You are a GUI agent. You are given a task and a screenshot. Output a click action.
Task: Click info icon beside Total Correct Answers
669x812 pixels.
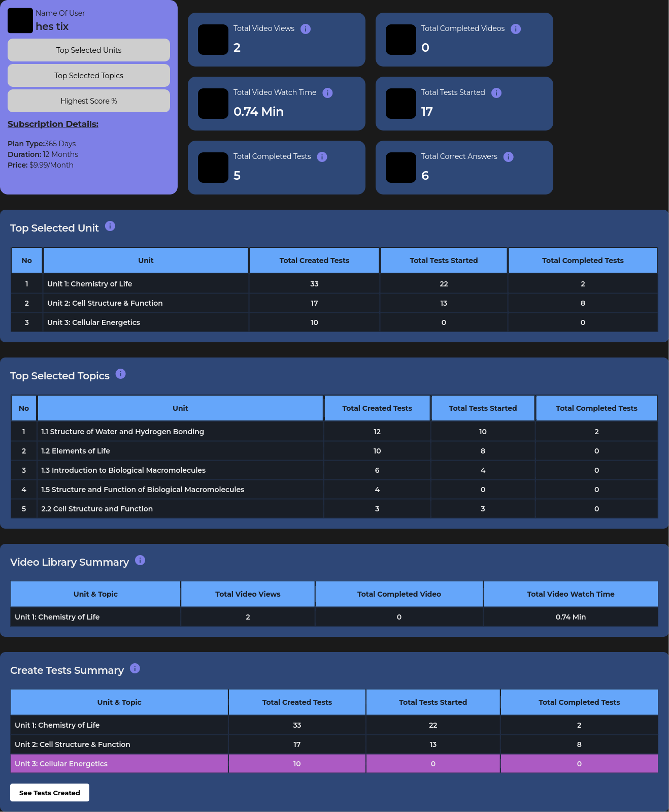tap(509, 157)
